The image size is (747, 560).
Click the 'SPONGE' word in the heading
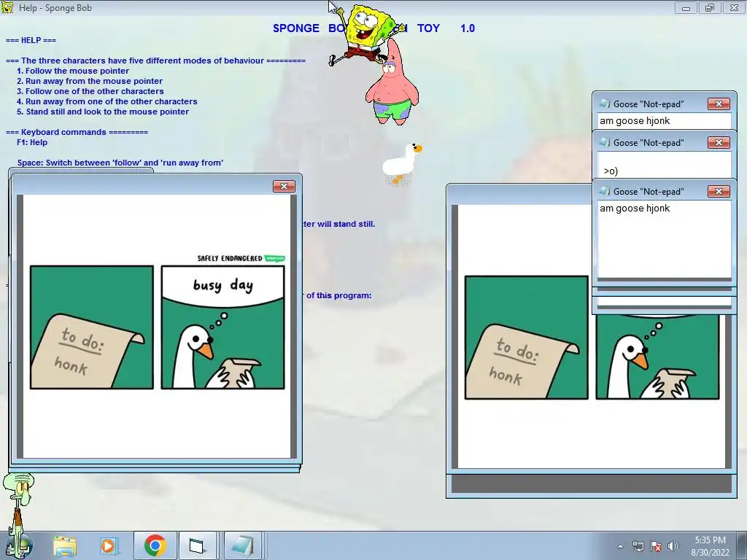(x=296, y=28)
